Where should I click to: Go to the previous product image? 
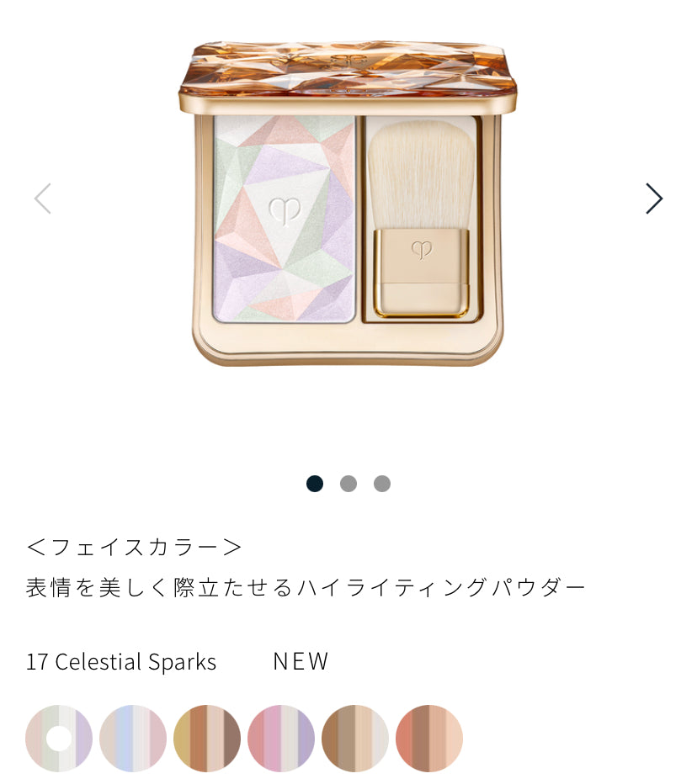(x=43, y=199)
